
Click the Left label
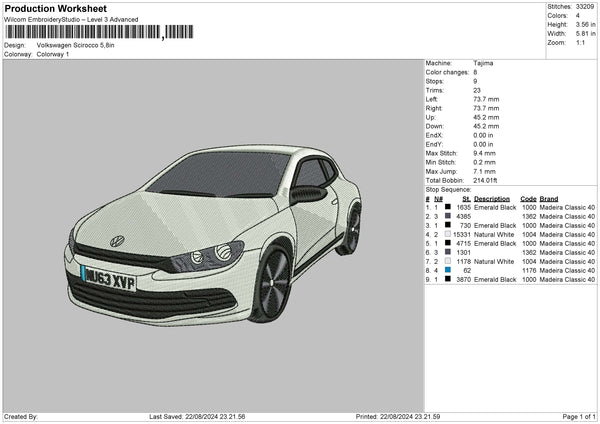(431, 99)
